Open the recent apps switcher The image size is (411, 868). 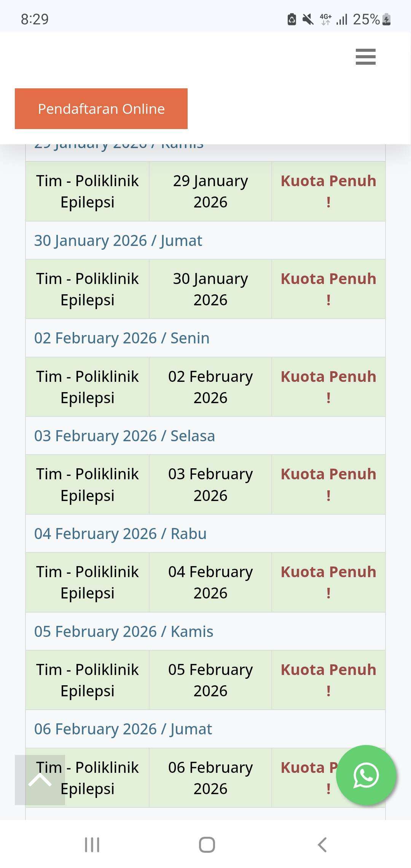coord(92,845)
